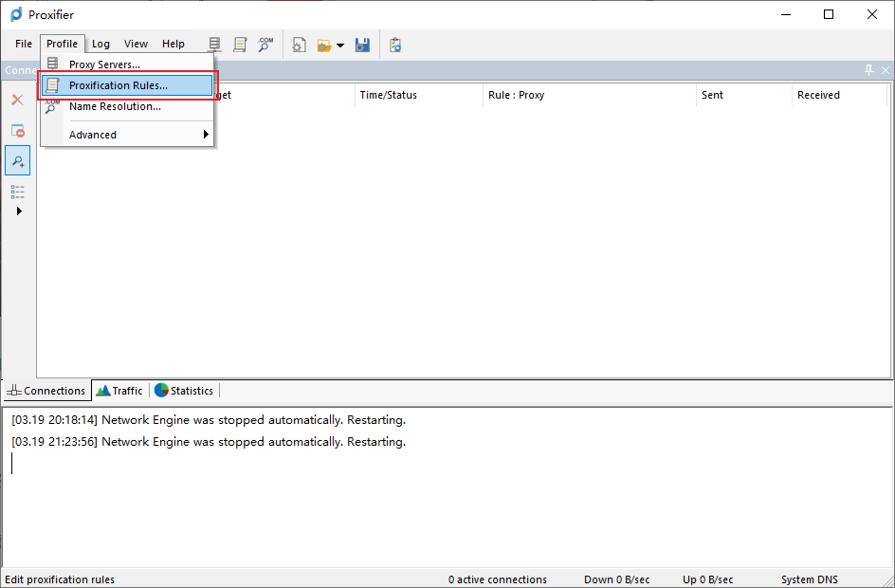Close the Profile menu
This screenshot has width=895, height=588.
(62, 44)
